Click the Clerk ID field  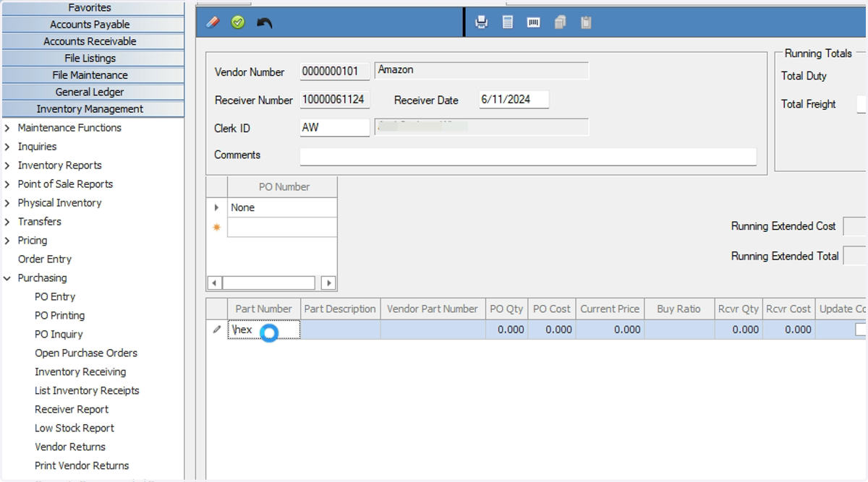(335, 128)
